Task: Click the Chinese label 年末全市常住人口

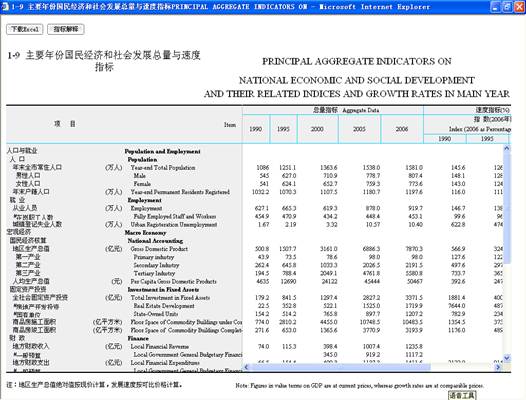Action: 37,168
